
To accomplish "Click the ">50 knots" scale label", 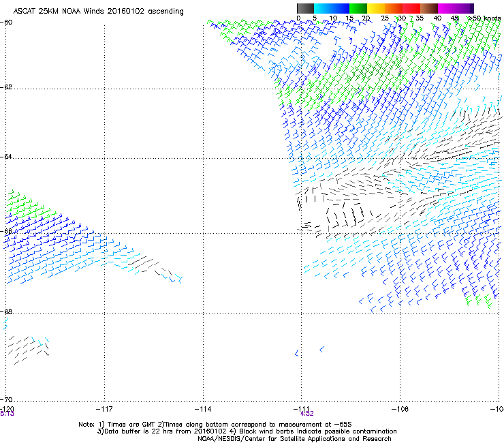I will tap(484, 18).
